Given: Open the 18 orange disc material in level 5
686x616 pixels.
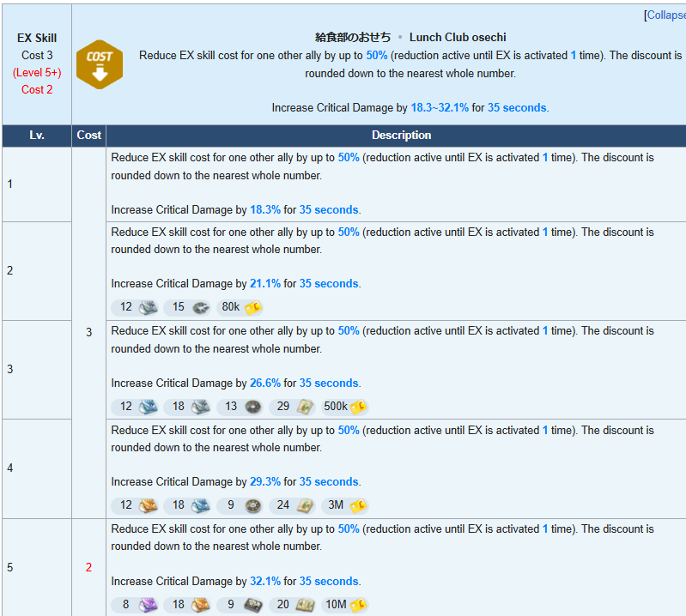Looking at the screenshot, I should coord(187,605).
